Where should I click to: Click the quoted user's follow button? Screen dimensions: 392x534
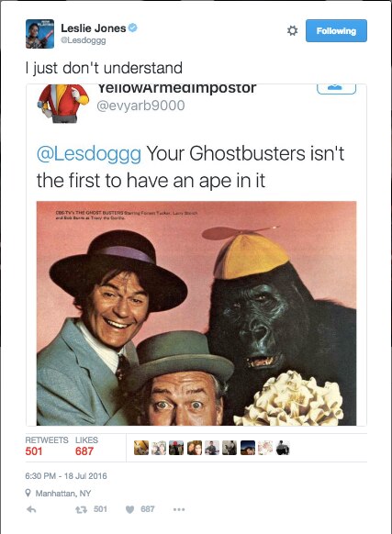tap(336, 88)
